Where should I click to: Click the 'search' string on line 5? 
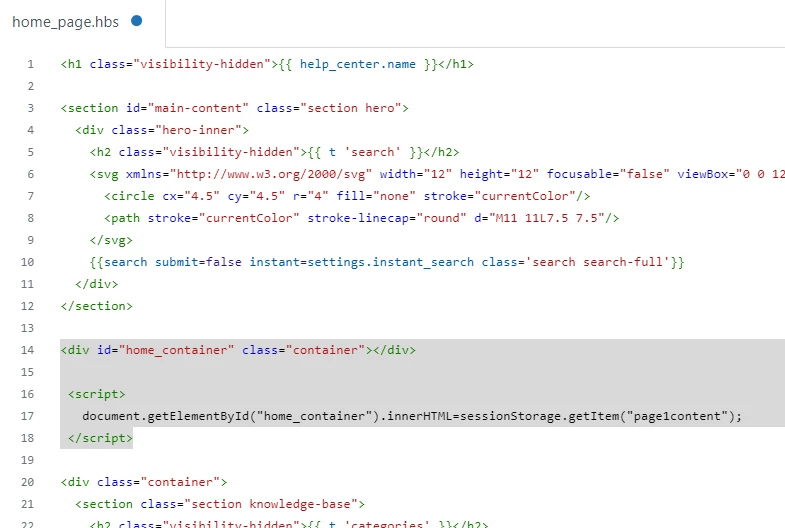point(372,152)
